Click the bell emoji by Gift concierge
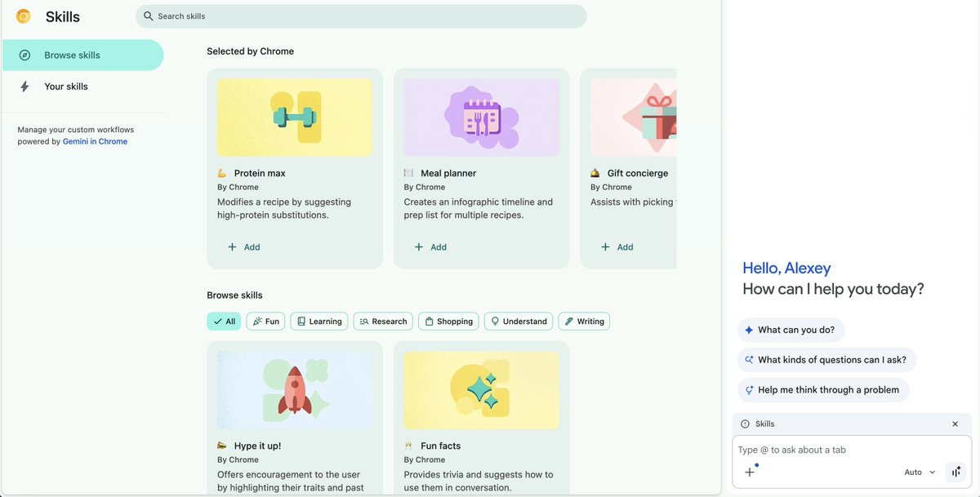Viewport: 980px width, 497px height. point(595,173)
